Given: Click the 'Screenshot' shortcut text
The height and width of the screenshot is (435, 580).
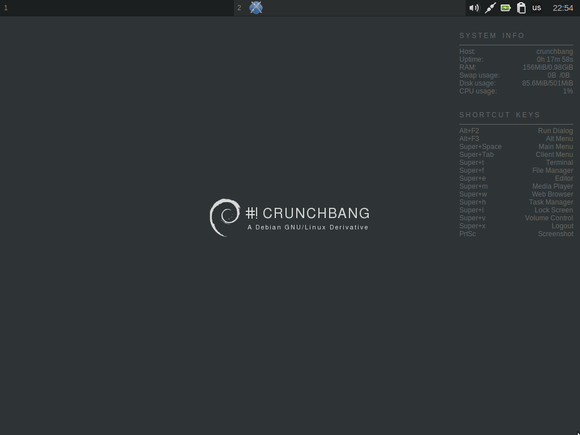Looking at the screenshot, I should pos(556,234).
